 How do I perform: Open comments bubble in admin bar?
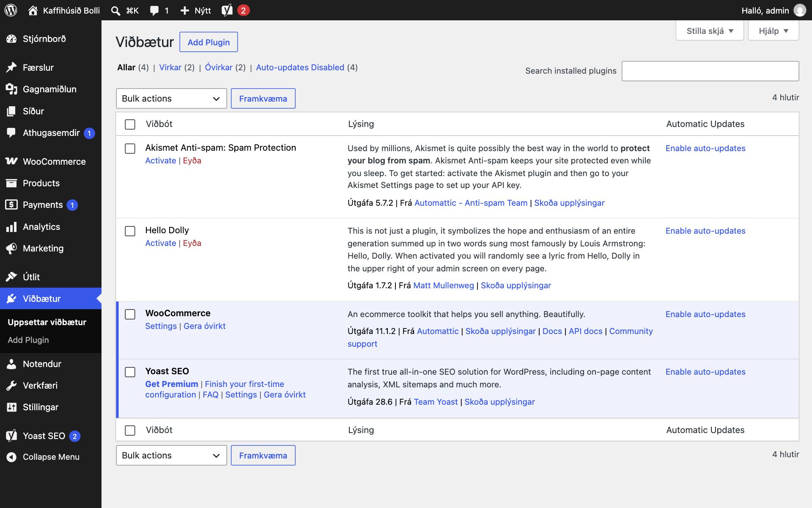154,11
